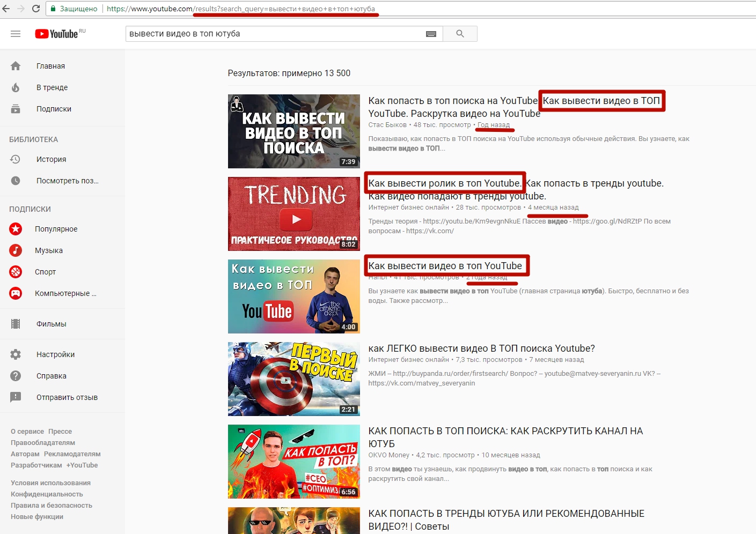This screenshot has height=534, width=756.
Task: Open the Условия использования footer link
Action: 51,483
